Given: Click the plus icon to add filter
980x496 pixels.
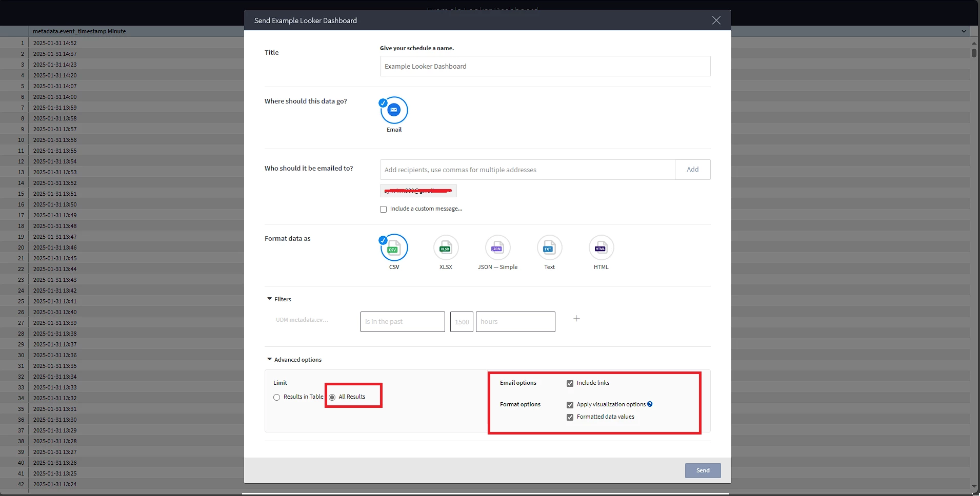Looking at the screenshot, I should [x=576, y=319].
